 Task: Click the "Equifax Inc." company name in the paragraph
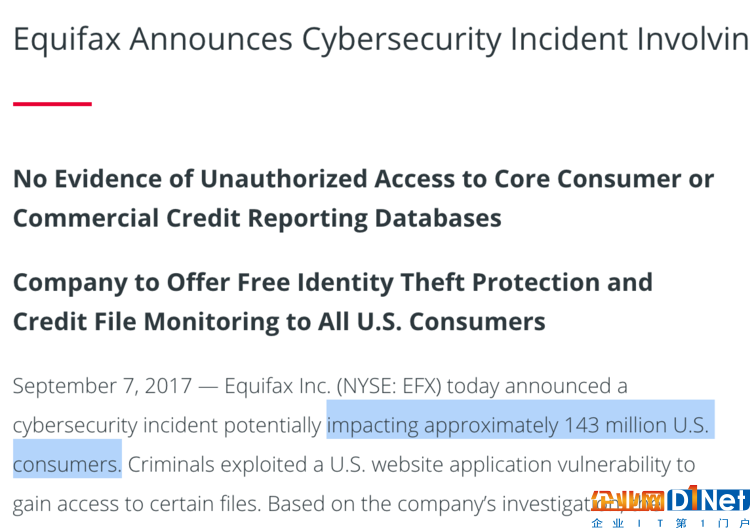[x=277, y=386]
